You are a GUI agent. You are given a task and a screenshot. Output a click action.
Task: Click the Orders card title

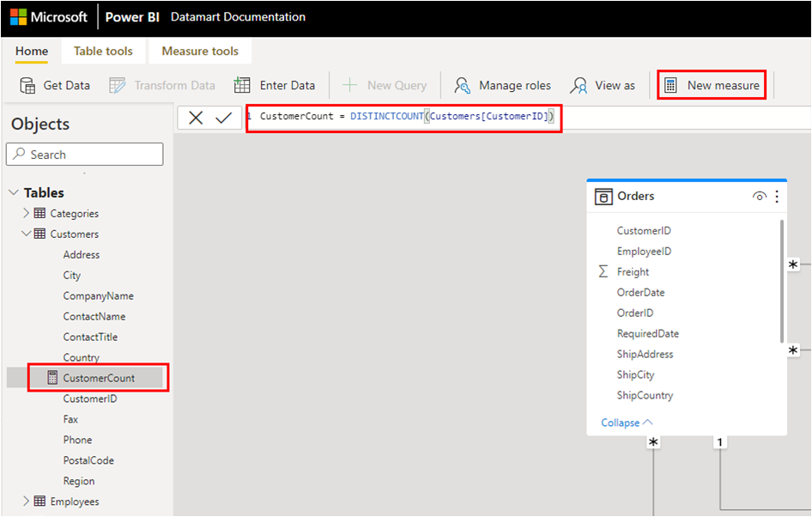coord(635,197)
